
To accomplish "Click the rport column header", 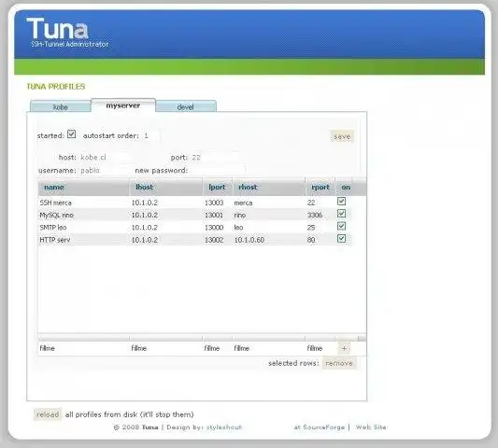I will tap(320, 188).
